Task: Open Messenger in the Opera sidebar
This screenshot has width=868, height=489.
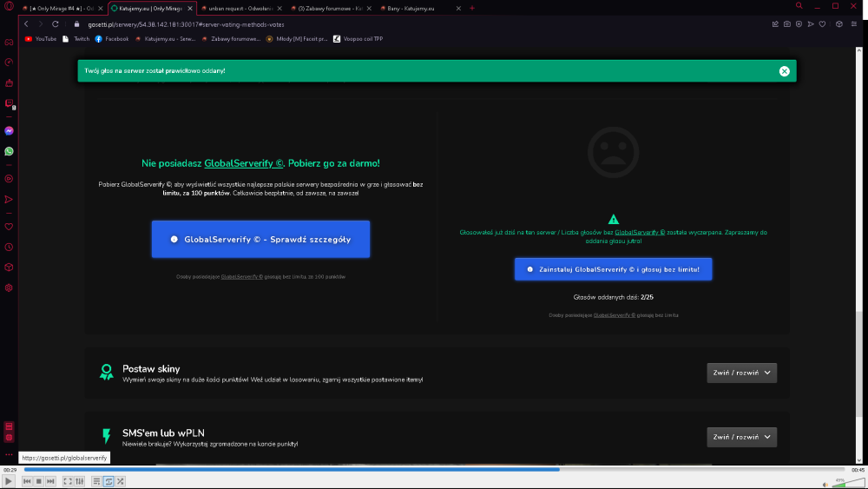Action: tap(9, 130)
